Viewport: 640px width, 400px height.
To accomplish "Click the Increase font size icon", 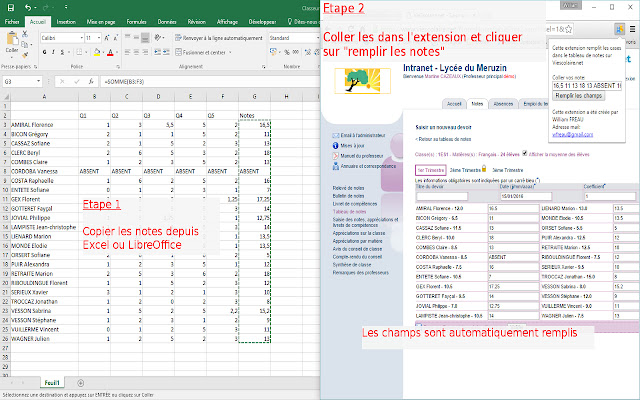I will (x=107, y=38).
